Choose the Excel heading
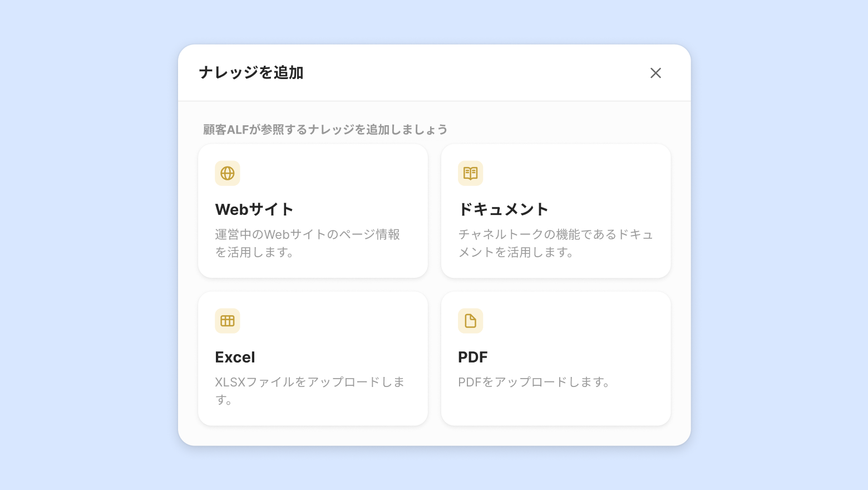 tap(235, 357)
